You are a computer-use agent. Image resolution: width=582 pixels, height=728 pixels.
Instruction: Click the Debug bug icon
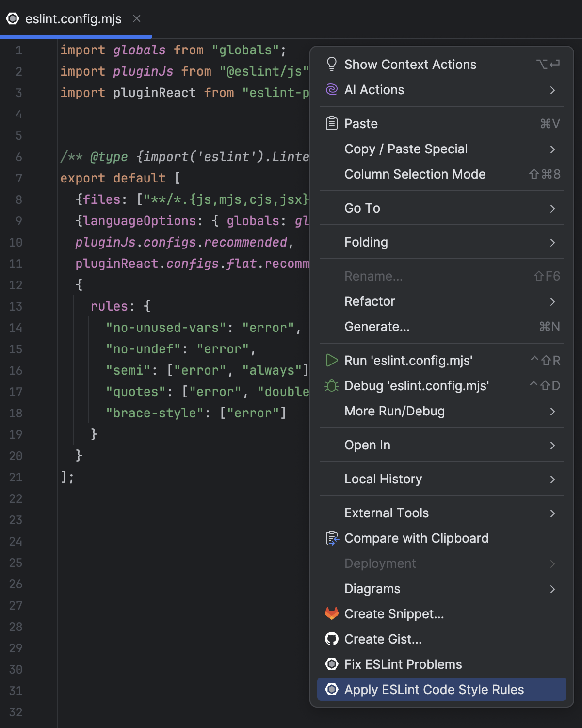click(332, 386)
